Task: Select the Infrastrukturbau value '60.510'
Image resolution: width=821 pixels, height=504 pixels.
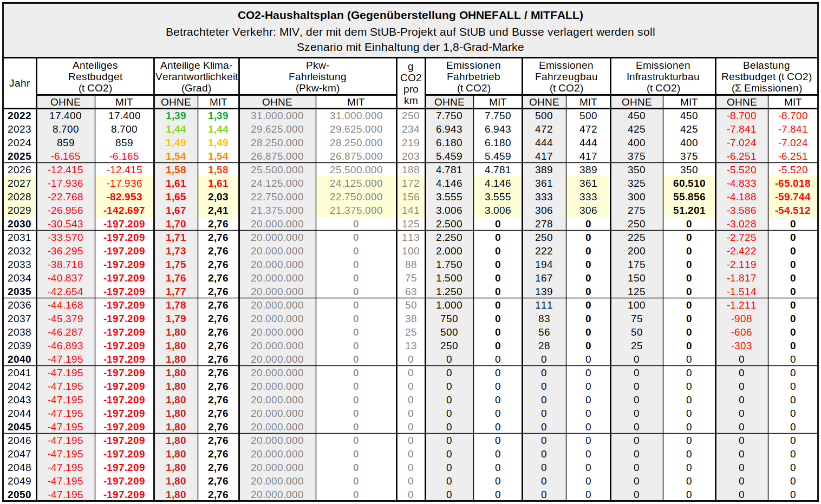Action: 689,184
